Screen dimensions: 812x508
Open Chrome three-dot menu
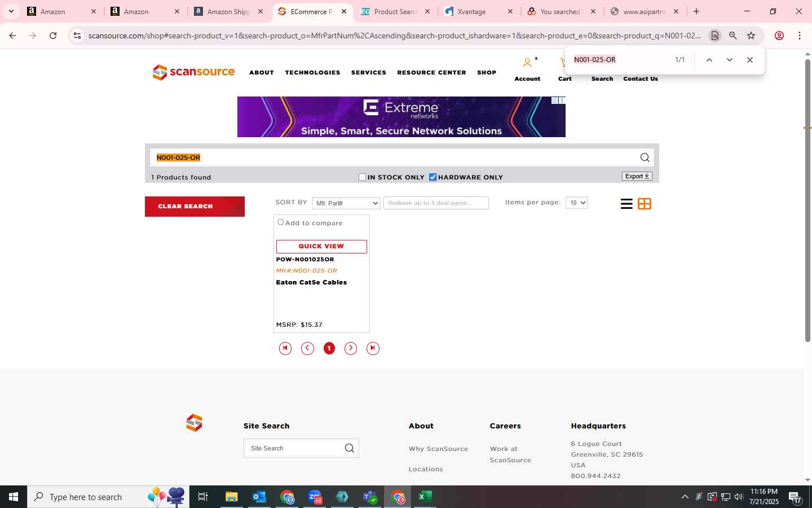[800, 36]
